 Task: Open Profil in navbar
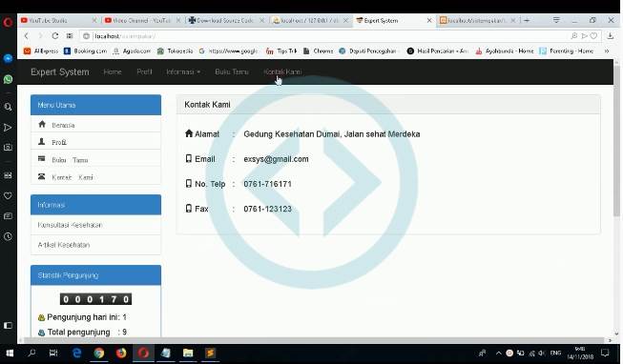coord(144,71)
